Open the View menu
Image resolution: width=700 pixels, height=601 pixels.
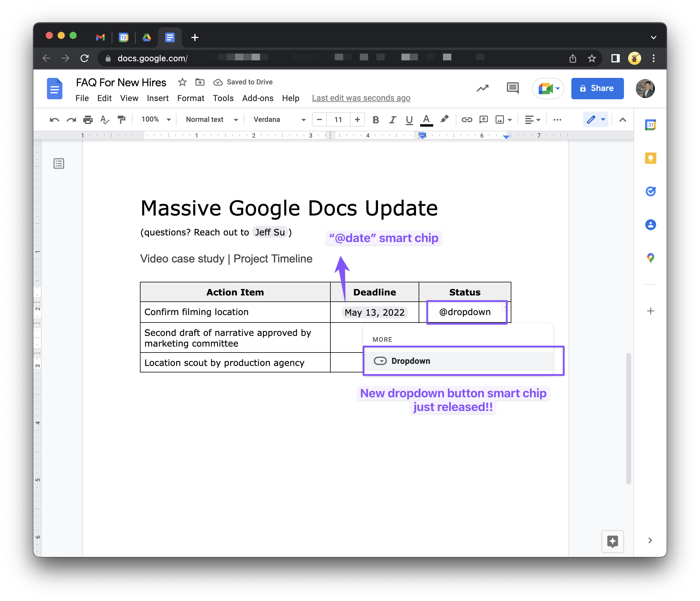pyautogui.click(x=129, y=98)
